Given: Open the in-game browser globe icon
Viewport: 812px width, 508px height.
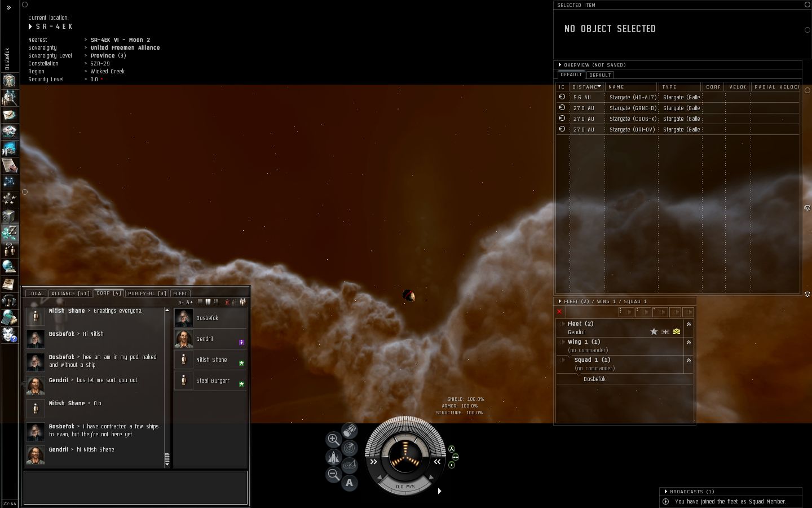Looking at the screenshot, I should click(x=9, y=266).
